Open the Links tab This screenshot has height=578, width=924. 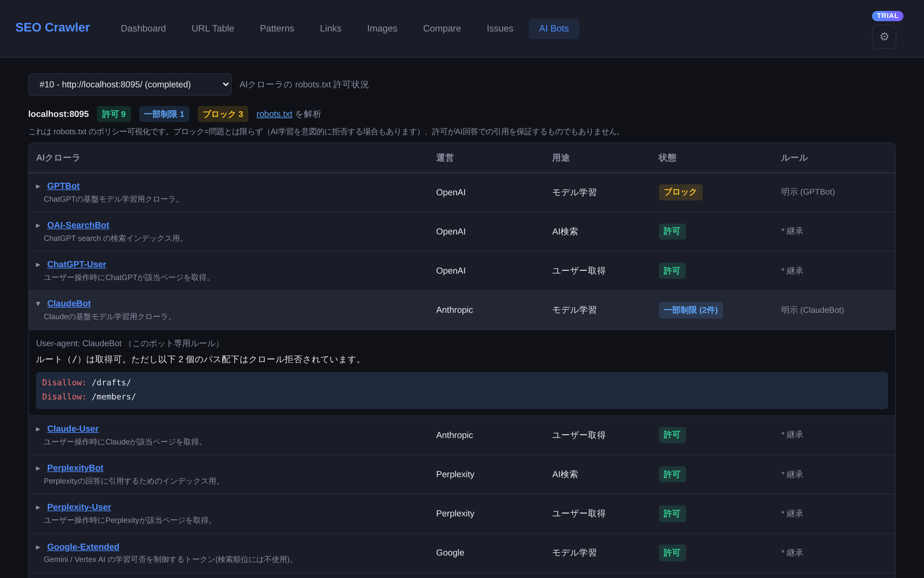tap(331, 29)
